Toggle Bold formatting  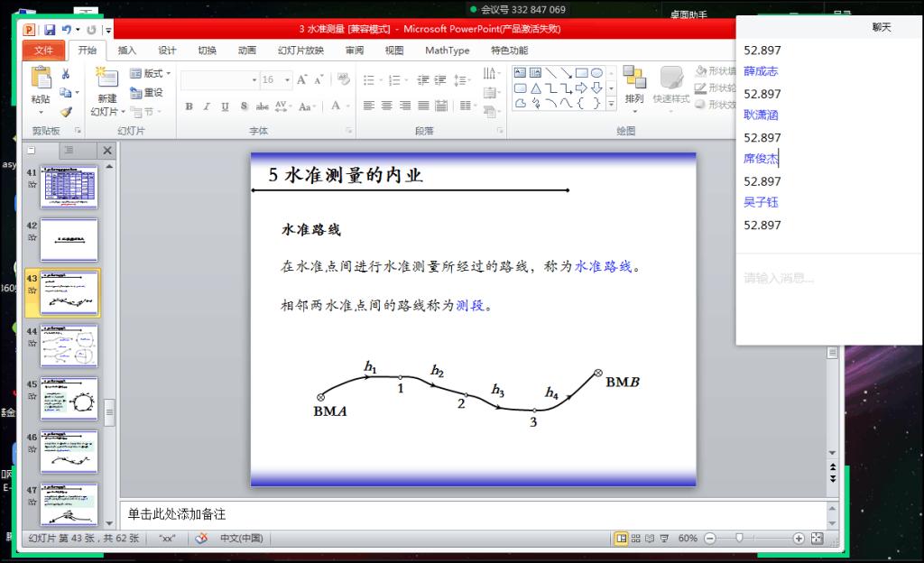tap(189, 106)
